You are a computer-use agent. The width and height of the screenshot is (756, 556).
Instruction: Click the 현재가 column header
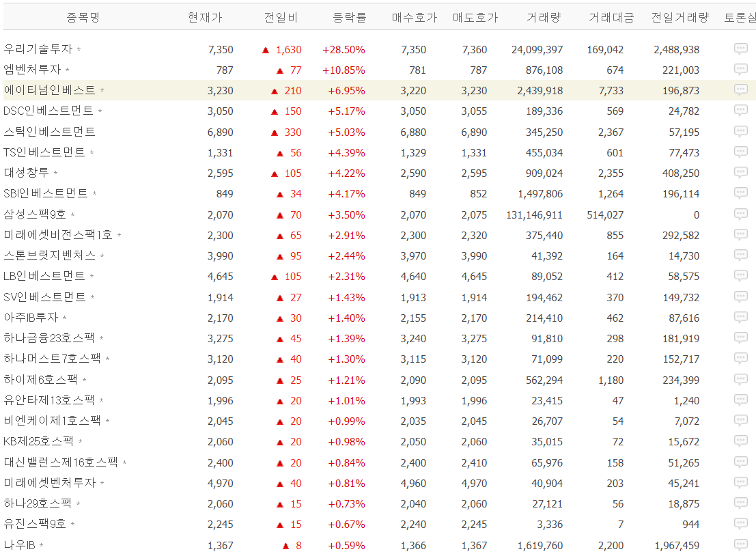pyautogui.click(x=205, y=17)
